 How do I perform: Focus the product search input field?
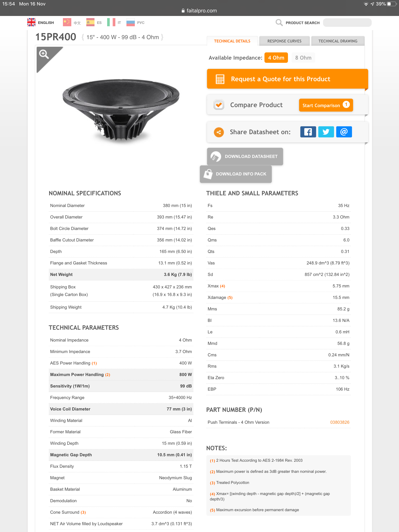coord(347,23)
